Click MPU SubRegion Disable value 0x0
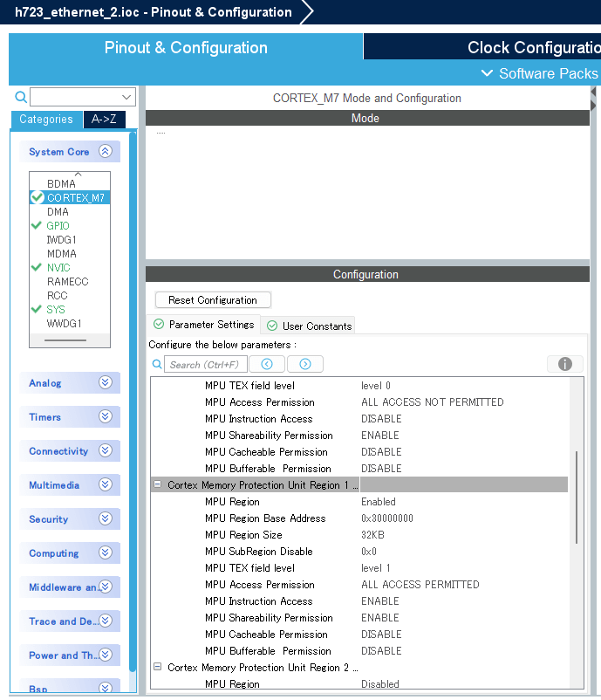Image resolution: width=601 pixels, height=700 pixels. coord(369,552)
